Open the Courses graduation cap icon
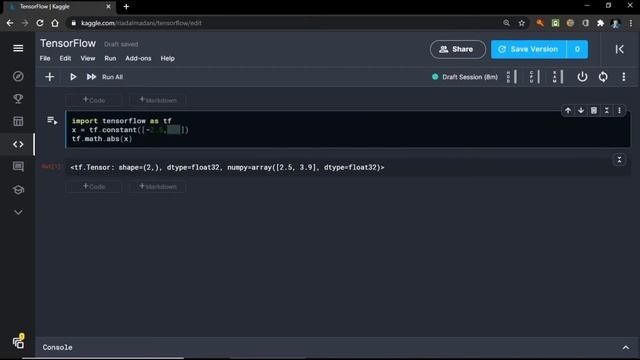 click(x=18, y=190)
